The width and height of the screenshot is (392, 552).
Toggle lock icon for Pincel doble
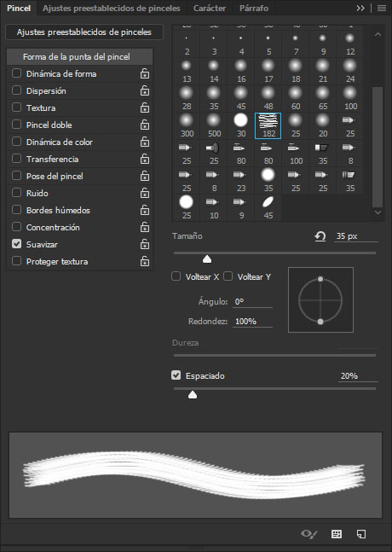pyautogui.click(x=145, y=125)
